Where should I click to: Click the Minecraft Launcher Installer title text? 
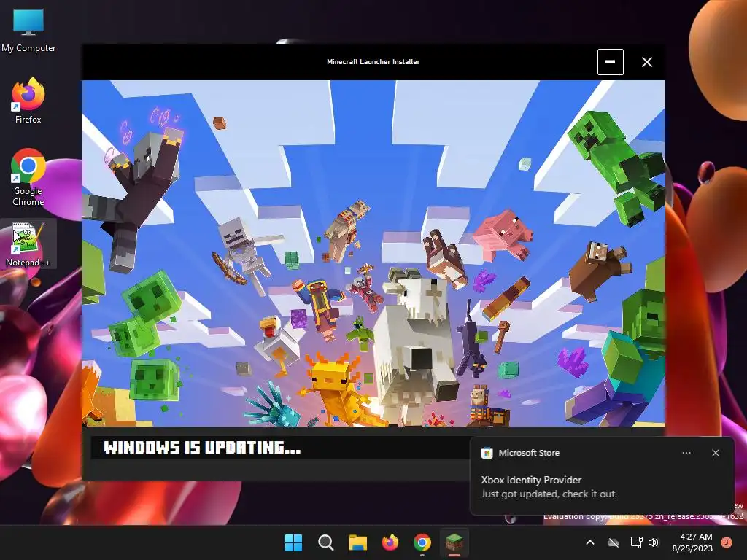coord(373,61)
